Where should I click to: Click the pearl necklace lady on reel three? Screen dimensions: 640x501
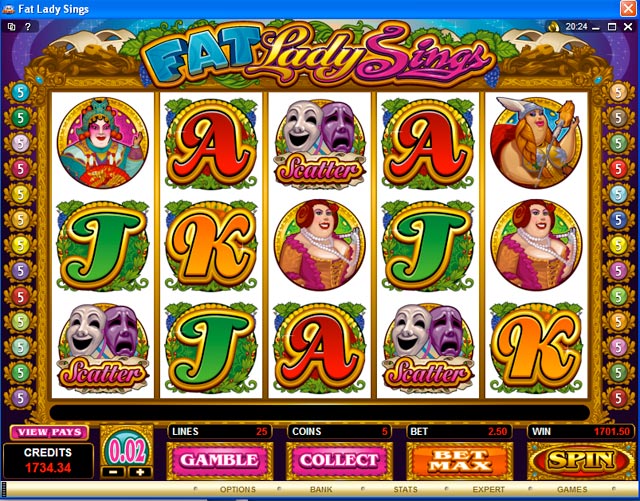[x=320, y=245]
